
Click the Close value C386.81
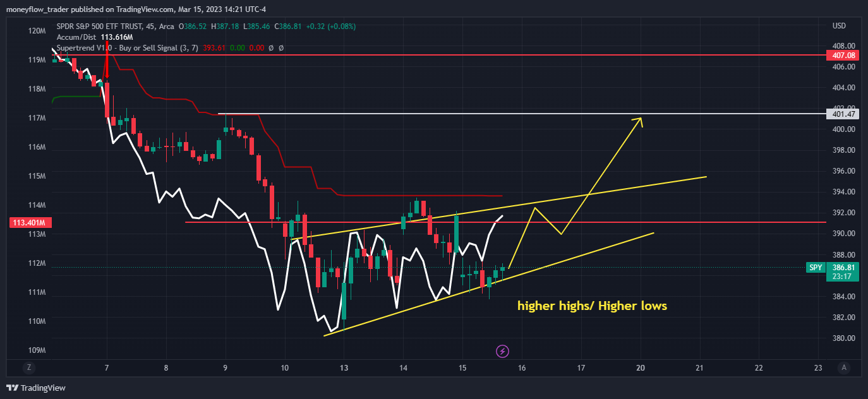pos(287,27)
